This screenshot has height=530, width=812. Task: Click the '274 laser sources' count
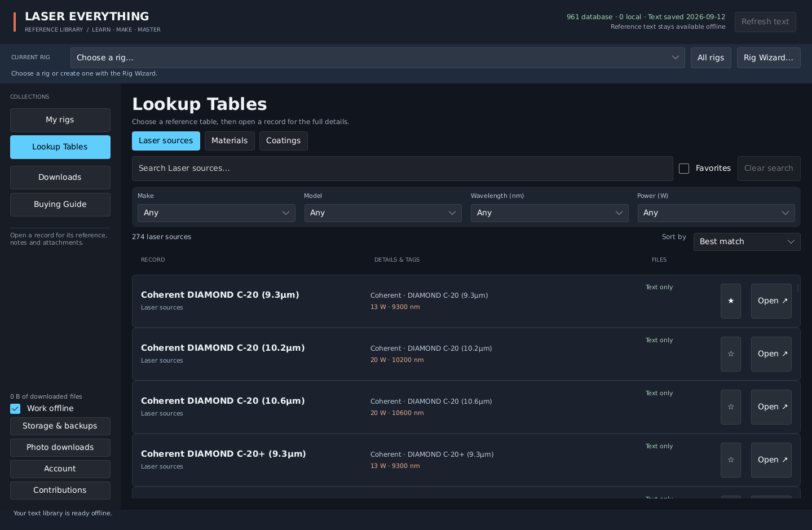pyautogui.click(x=161, y=237)
